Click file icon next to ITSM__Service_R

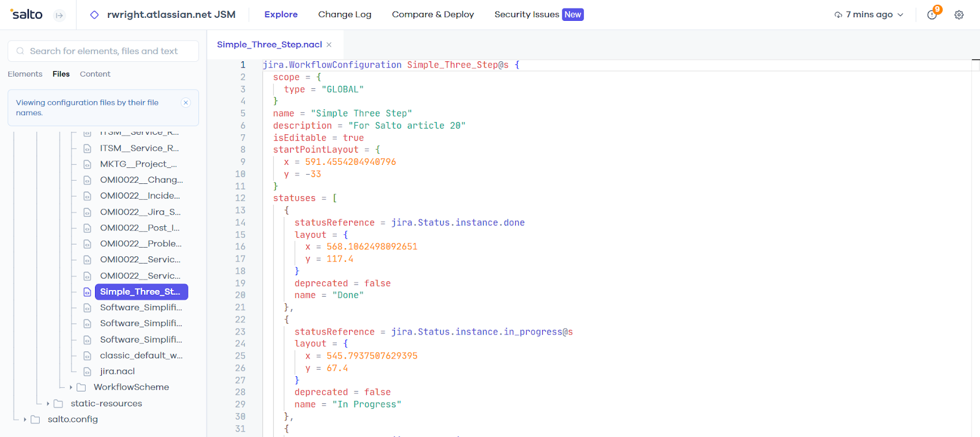(x=87, y=148)
